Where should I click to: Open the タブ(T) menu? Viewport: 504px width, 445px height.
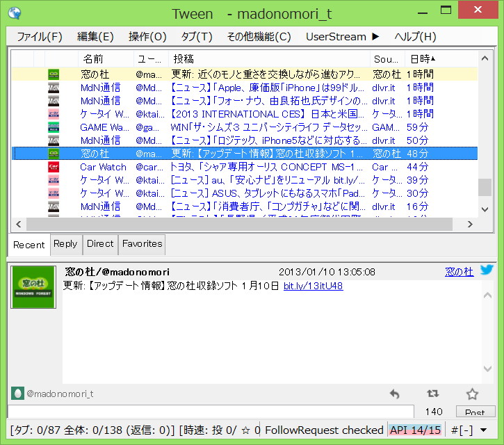(x=197, y=37)
